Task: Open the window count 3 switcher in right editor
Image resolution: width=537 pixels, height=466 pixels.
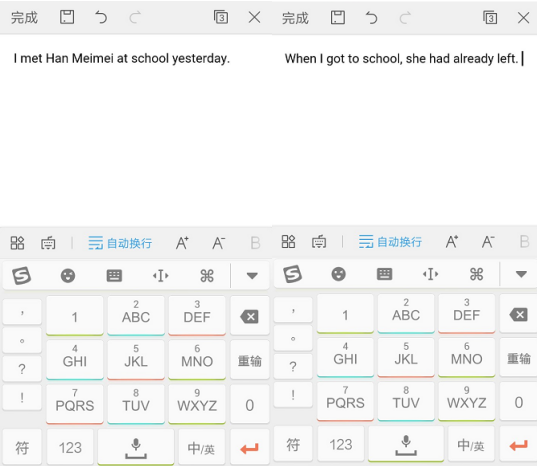Action: [x=490, y=17]
